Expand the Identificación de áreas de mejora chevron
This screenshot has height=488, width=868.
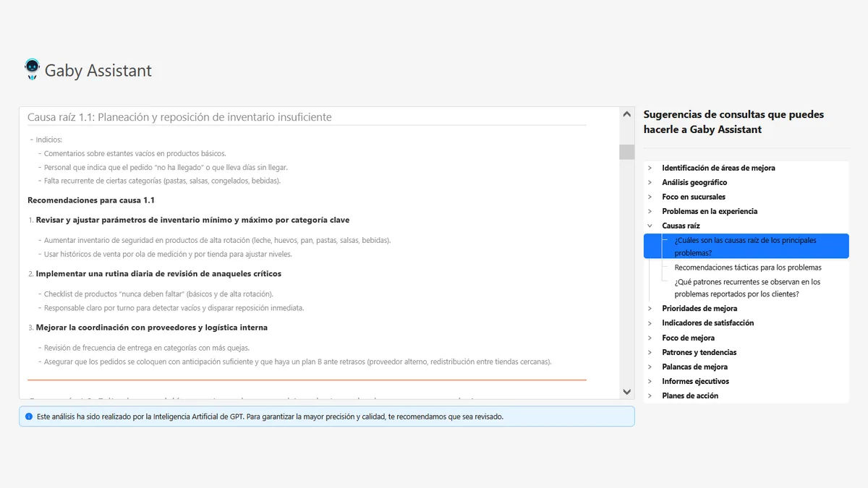[650, 168]
